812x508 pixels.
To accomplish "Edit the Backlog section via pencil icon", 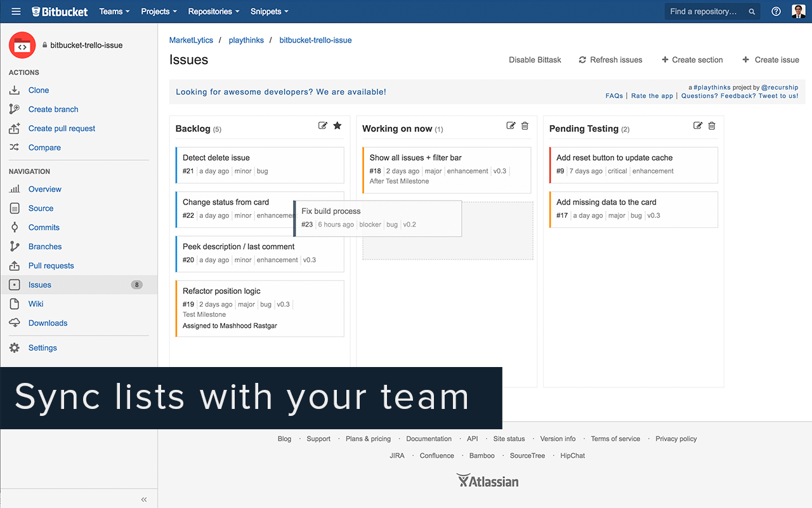I will coord(322,126).
